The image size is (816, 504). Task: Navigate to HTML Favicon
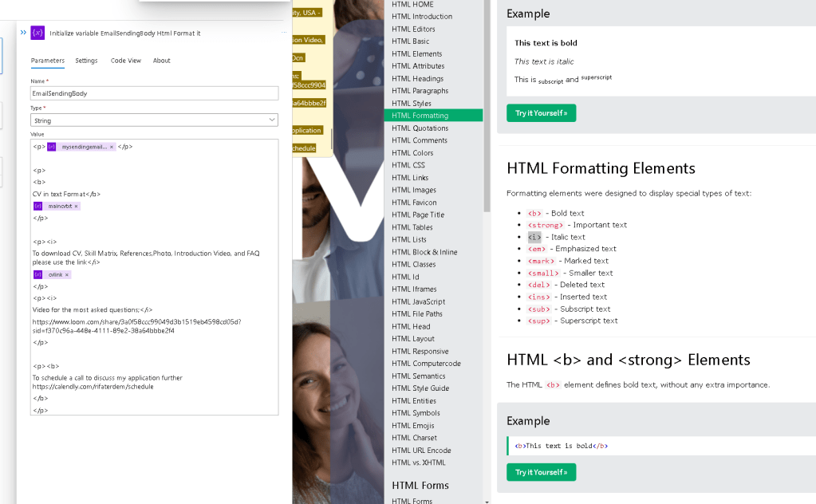tap(414, 203)
